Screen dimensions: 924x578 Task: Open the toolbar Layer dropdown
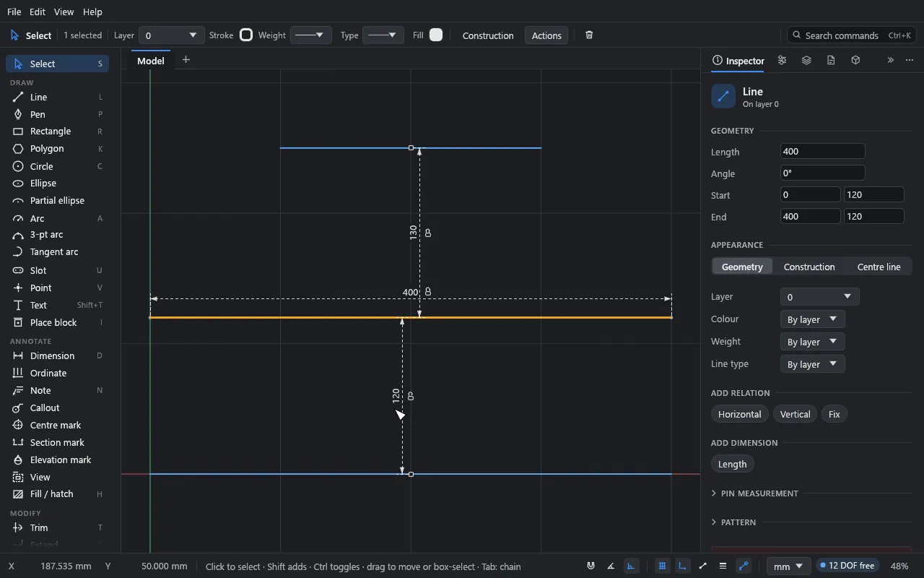coord(170,35)
